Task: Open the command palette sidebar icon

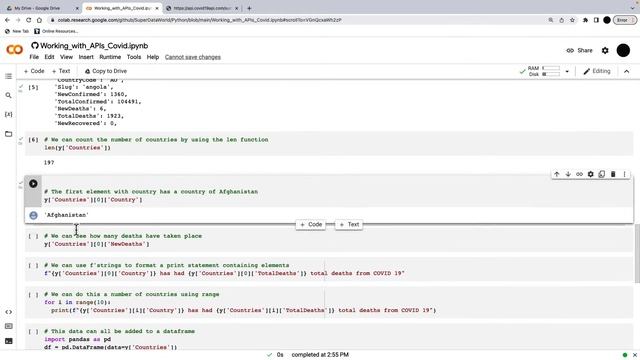Action: point(8,326)
